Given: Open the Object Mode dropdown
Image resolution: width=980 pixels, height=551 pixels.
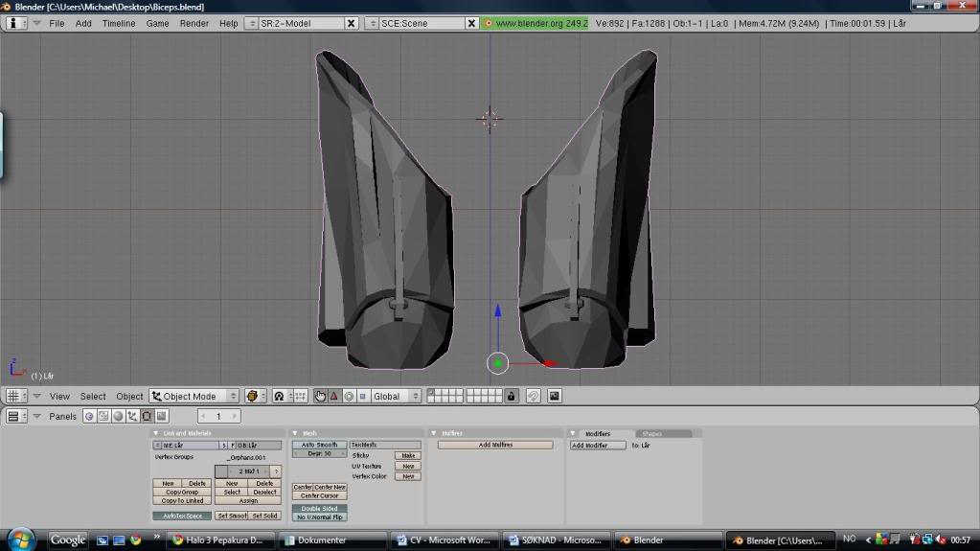Looking at the screenshot, I should click(194, 396).
